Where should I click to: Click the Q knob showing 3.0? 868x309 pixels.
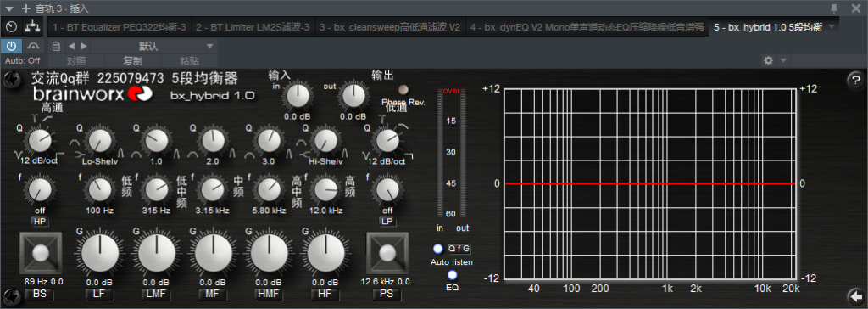tap(269, 141)
